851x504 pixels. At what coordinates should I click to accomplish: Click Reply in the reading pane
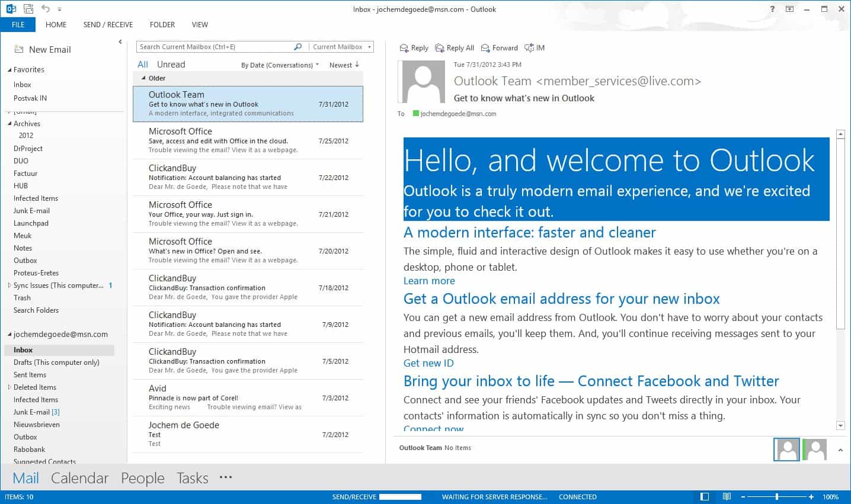coord(414,48)
